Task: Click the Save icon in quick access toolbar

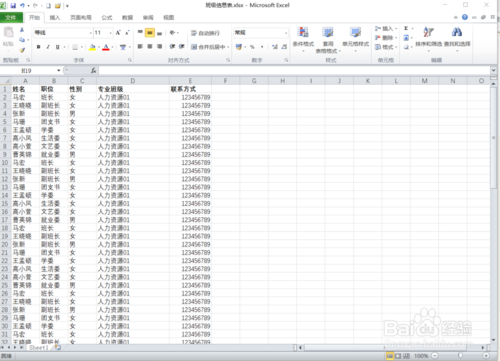Action: coord(13,6)
